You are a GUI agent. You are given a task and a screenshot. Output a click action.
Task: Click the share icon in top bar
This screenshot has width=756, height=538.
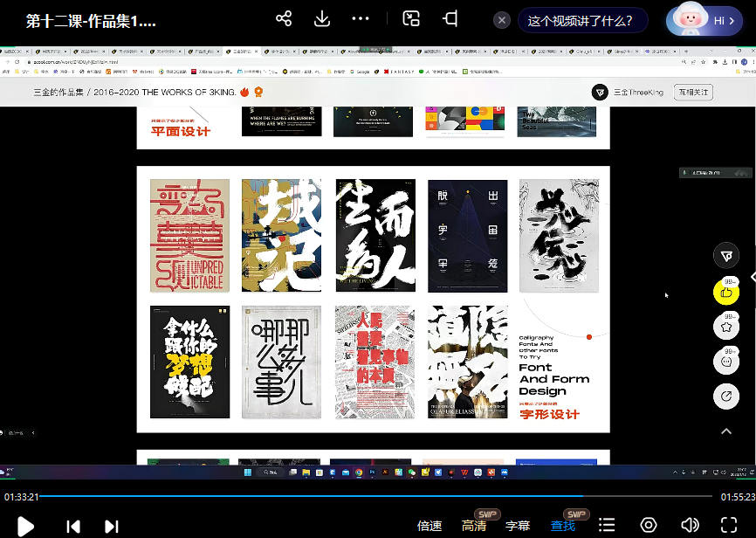(x=283, y=19)
